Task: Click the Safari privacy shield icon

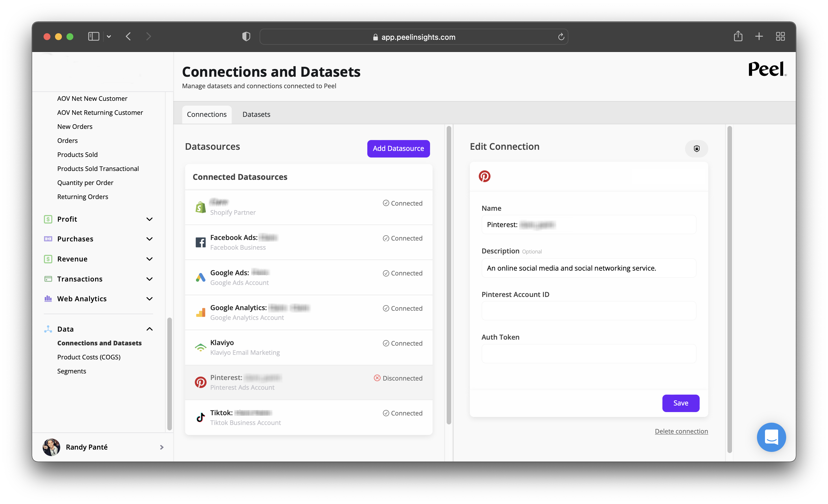Action: click(246, 37)
